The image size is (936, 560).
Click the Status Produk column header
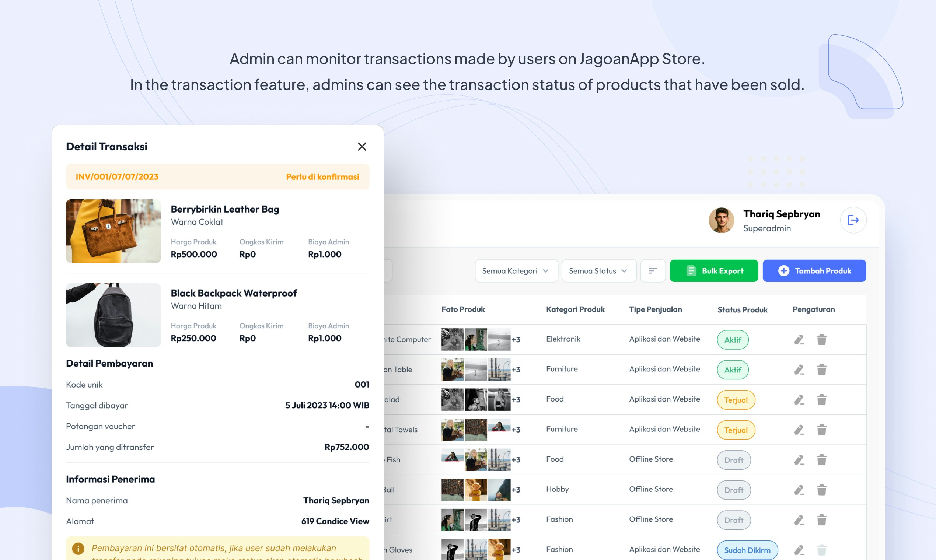(x=742, y=309)
